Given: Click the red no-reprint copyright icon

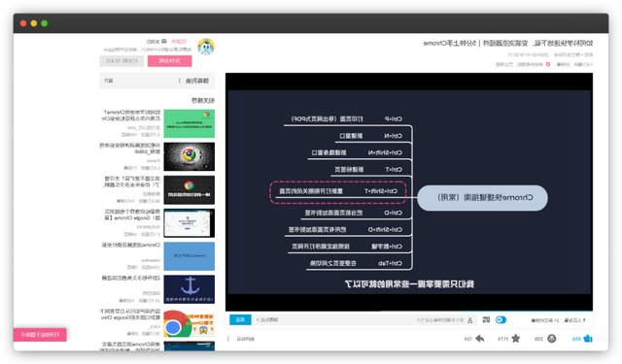Looking at the screenshot, I should [548, 64].
